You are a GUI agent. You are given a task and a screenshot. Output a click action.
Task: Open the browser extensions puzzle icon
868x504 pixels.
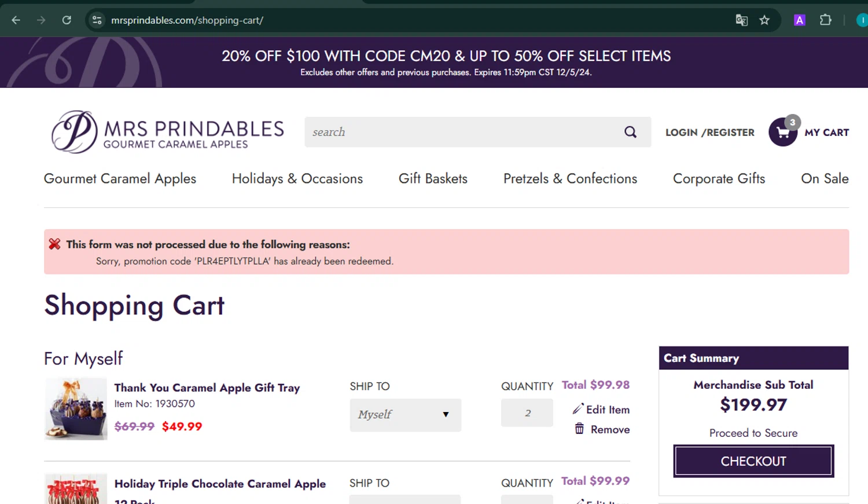click(825, 20)
